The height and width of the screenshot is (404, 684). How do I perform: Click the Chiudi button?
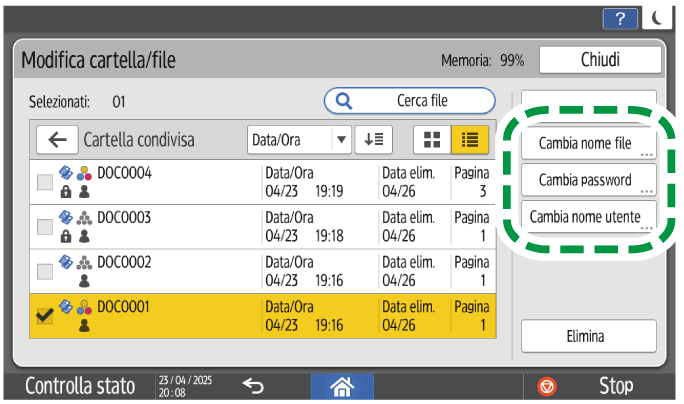[x=600, y=60]
